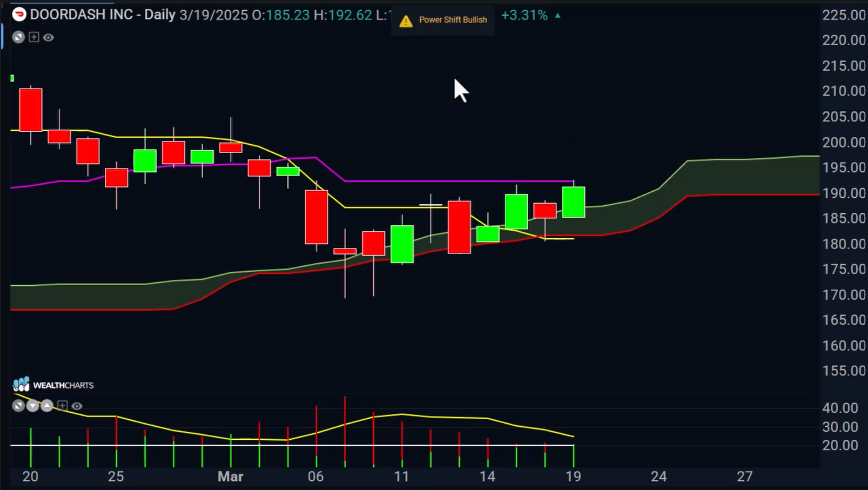Select the large red candle above 06
Viewport: 868px width, 490px height.
tap(317, 217)
